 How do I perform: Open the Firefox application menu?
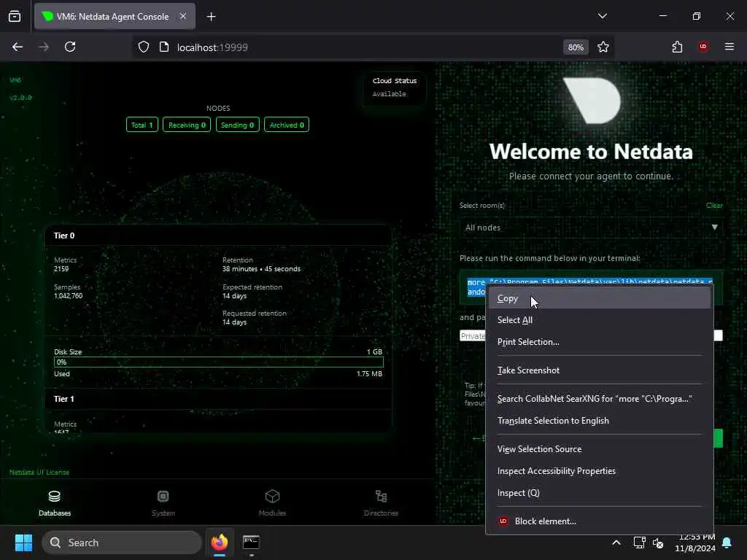click(729, 47)
